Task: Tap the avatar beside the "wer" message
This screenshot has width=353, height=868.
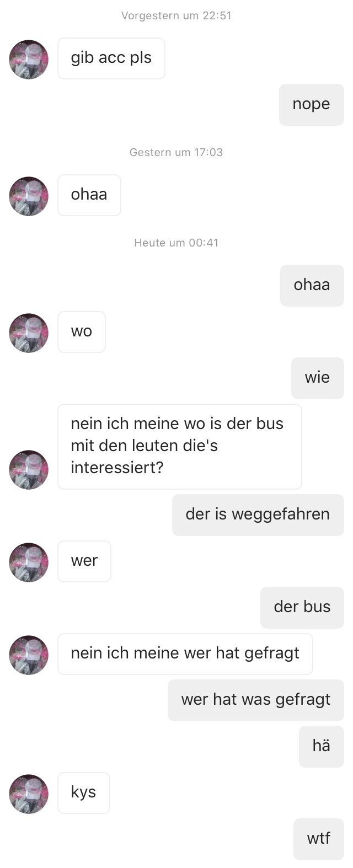Action: click(x=29, y=562)
